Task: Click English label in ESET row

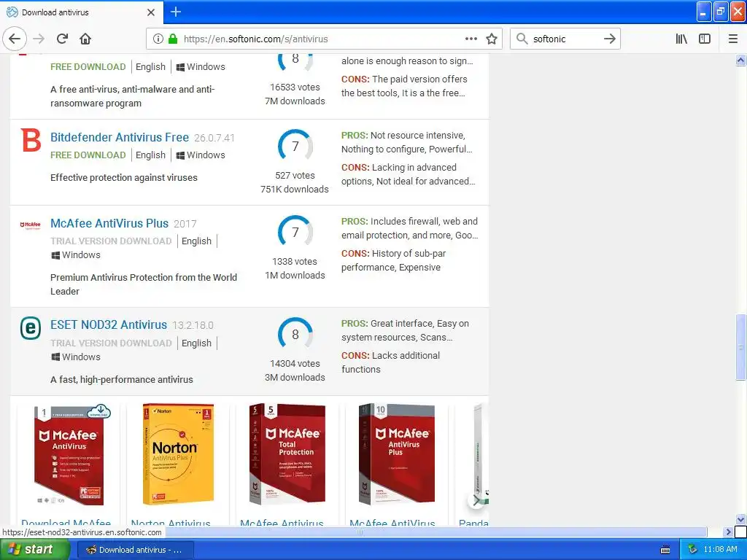Action: (x=196, y=343)
